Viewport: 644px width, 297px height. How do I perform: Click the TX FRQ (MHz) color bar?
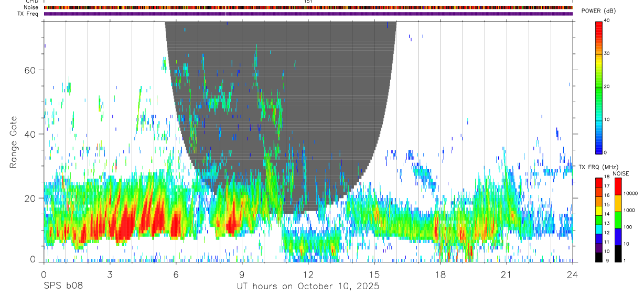click(599, 220)
